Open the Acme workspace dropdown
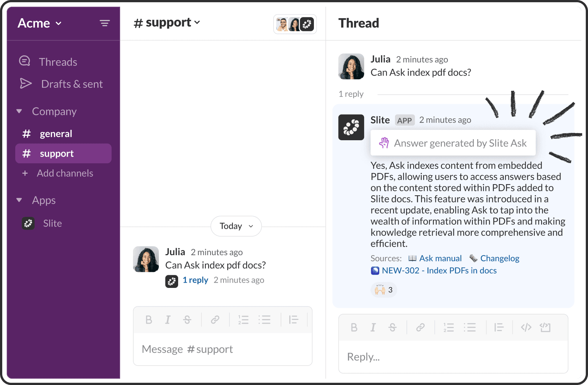 tap(39, 23)
